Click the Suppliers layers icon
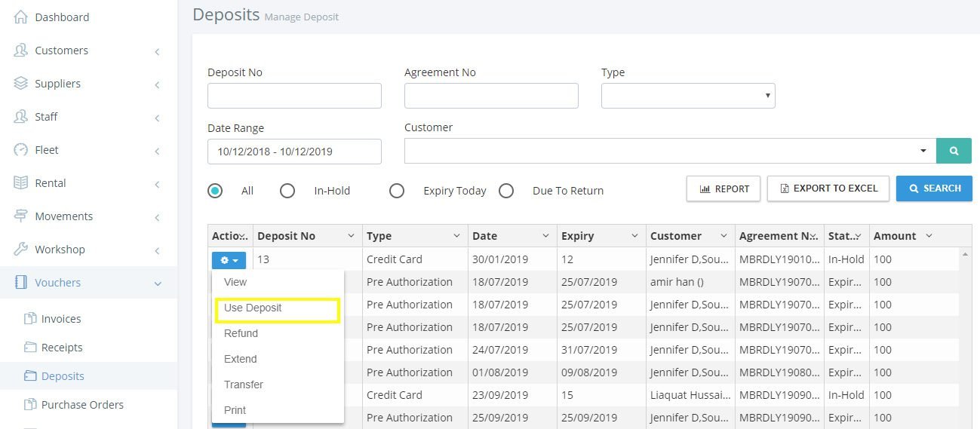The image size is (980, 429). (21, 83)
